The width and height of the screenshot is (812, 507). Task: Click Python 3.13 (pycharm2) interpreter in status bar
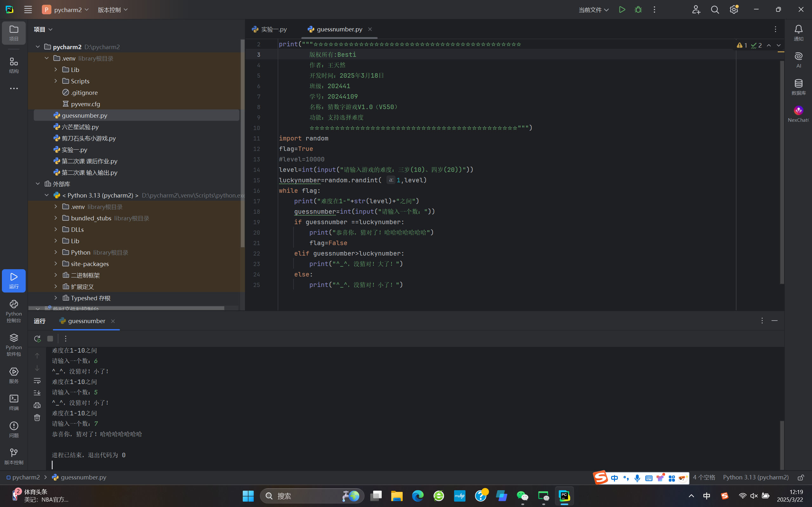(x=755, y=478)
